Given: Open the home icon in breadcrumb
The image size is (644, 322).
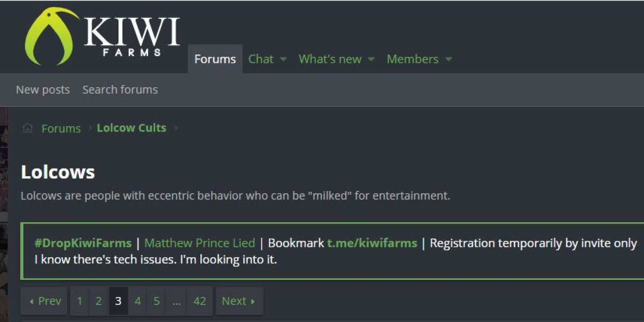Looking at the screenshot, I should 28,128.
